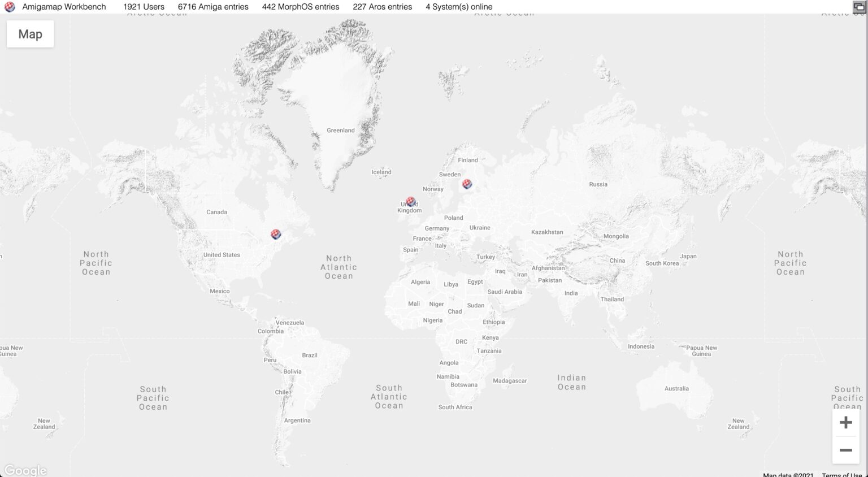Click the window depth gadget icon at top right
The image size is (868, 477).
pyautogui.click(x=859, y=7)
